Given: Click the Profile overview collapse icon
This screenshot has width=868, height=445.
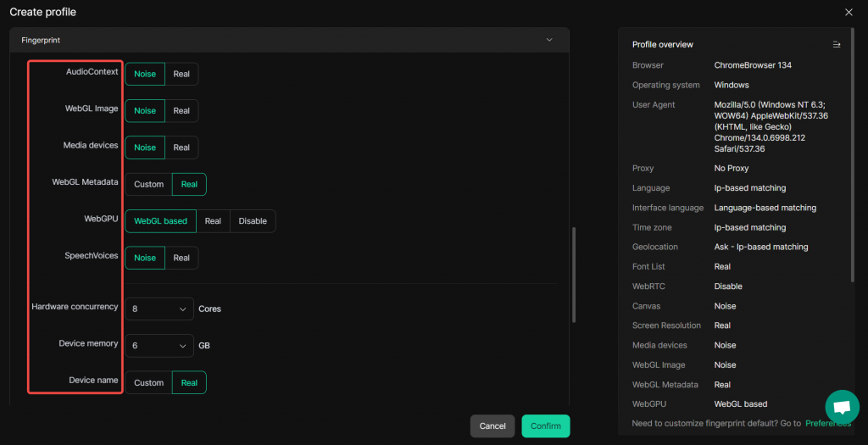Looking at the screenshot, I should pyautogui.click(x=837, y=44).
